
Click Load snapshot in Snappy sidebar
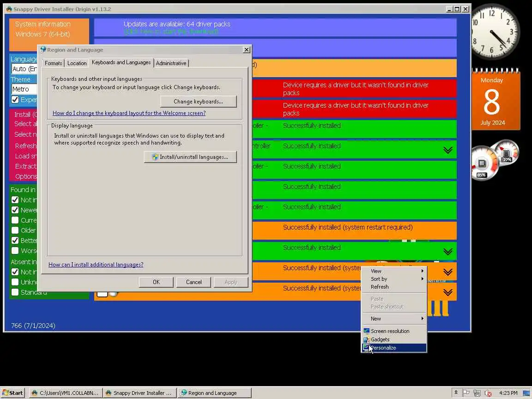26,156
